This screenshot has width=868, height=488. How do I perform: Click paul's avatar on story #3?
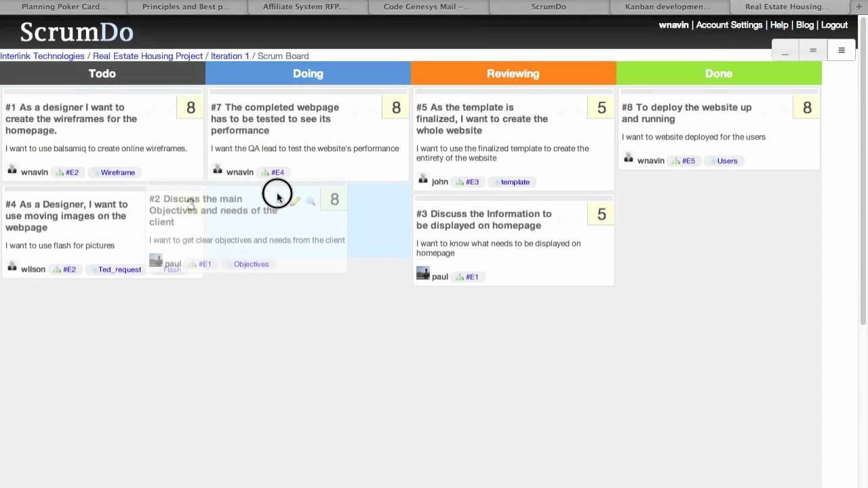pyautogui.click(x=422, y=273)
